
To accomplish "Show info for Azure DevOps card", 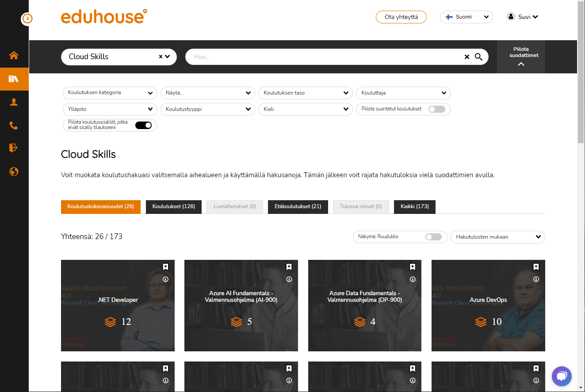I will click(536, 279).
